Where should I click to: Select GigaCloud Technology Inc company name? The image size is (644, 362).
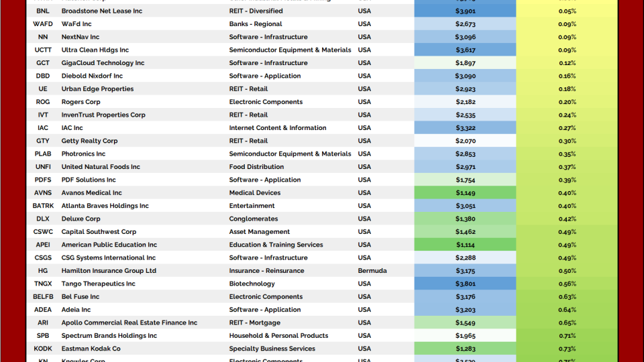[x=103, y=63]
